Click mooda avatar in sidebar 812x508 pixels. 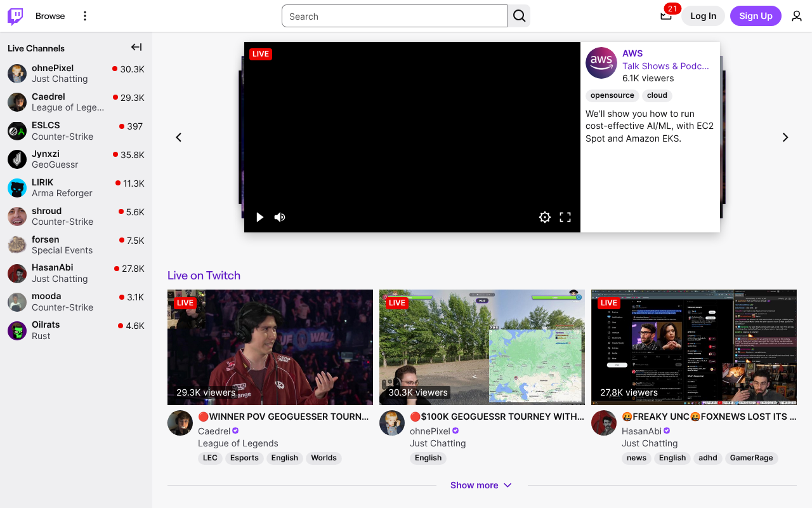pos(17,302)
